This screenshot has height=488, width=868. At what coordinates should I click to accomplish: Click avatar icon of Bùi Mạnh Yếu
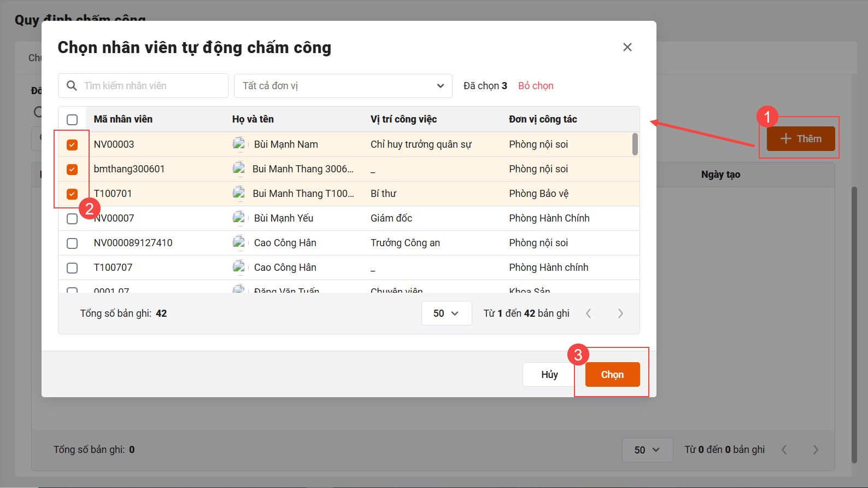(x=239, y=218)
